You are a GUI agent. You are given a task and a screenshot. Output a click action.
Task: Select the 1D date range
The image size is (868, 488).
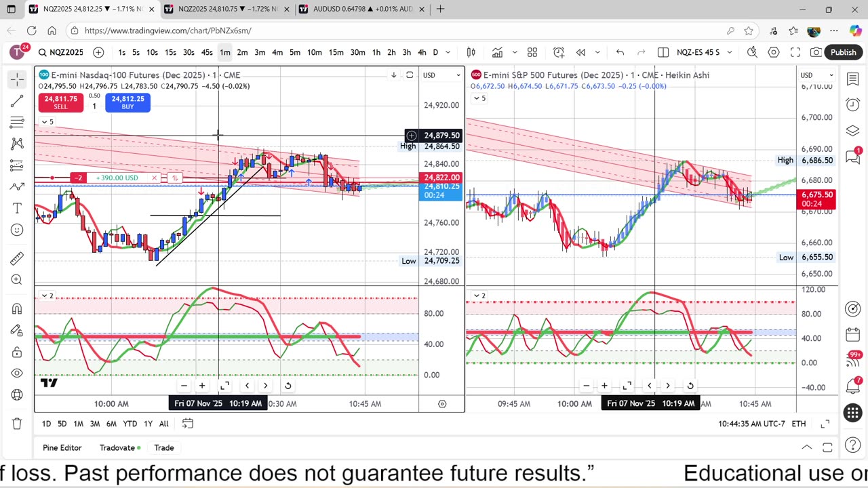point(46,424)
